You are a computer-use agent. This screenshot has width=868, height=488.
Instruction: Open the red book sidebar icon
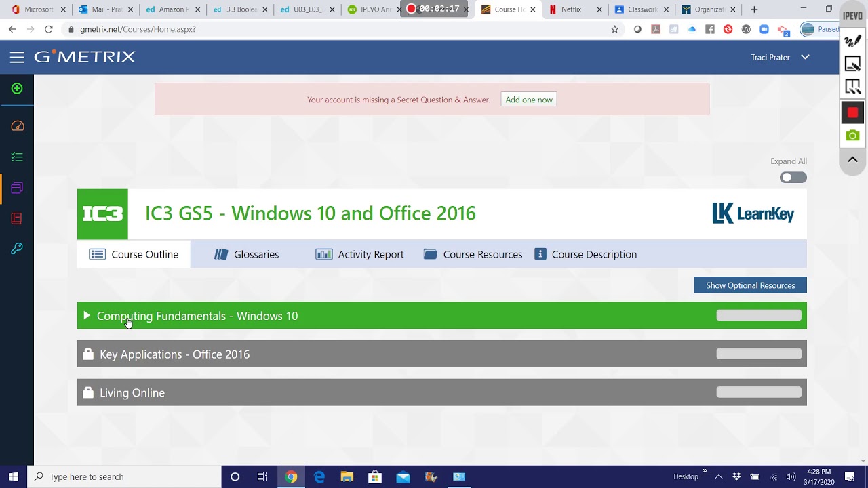click(x=17, y=218)
